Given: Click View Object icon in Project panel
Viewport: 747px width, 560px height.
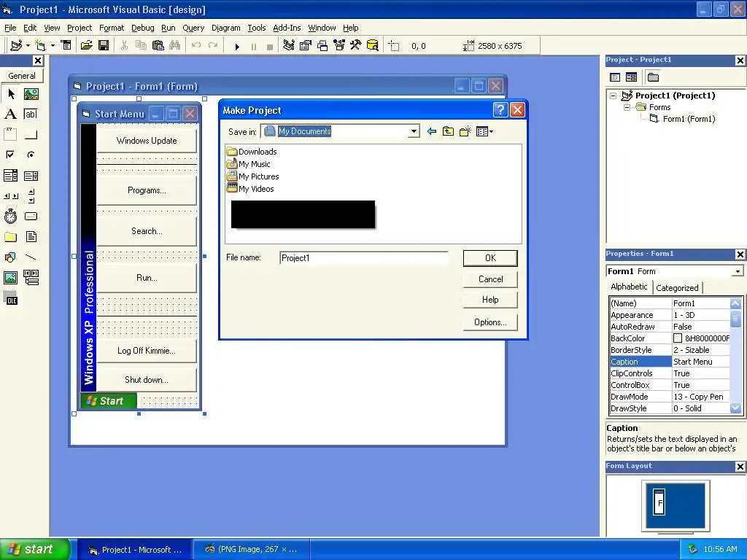Looking at the screenshot, I should coord(631,77).
